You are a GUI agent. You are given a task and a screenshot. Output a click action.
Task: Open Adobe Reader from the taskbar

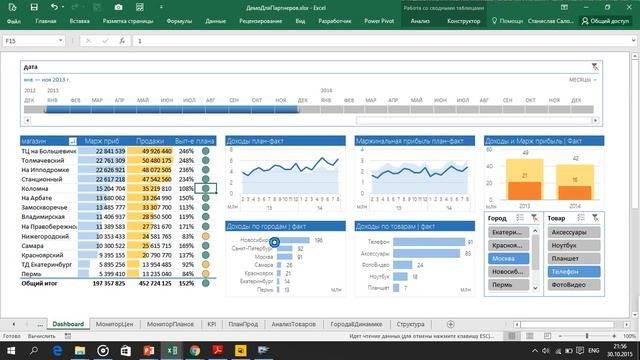[x=218, y=351]
